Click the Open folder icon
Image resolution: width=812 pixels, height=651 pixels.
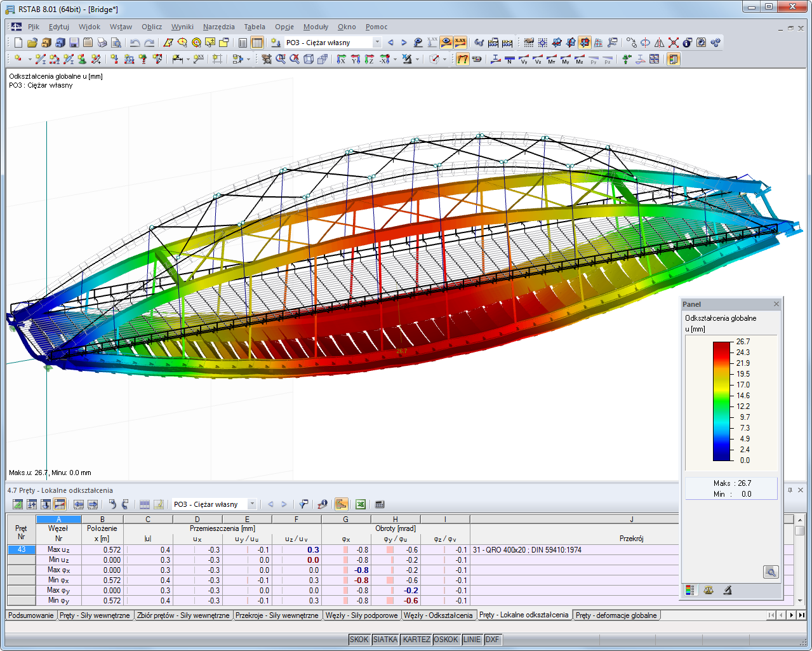tap(32, 43)
